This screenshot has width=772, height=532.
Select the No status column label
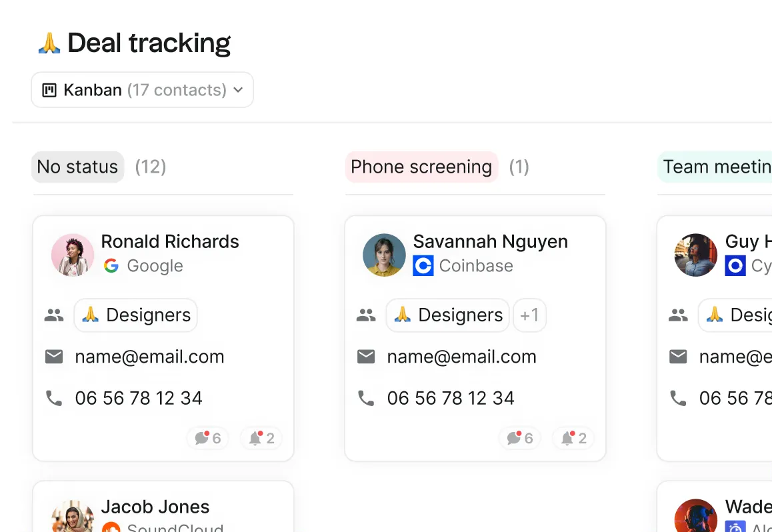click(x=78, y=167)
